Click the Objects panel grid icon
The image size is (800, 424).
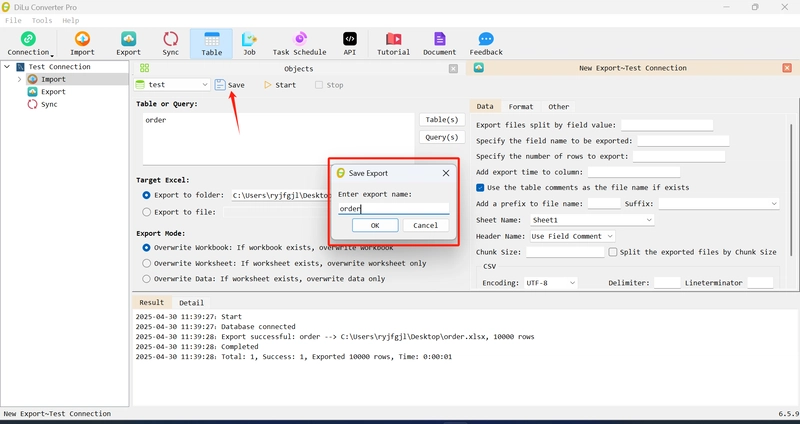(x=144, y=68)
